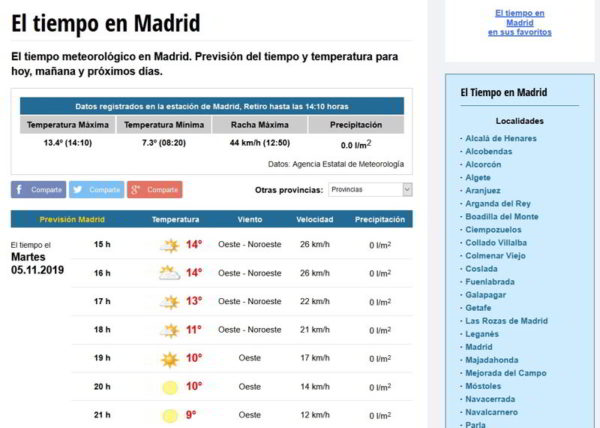
Task: Click the Twitter bird icon
Action: (x=78, y=189)
